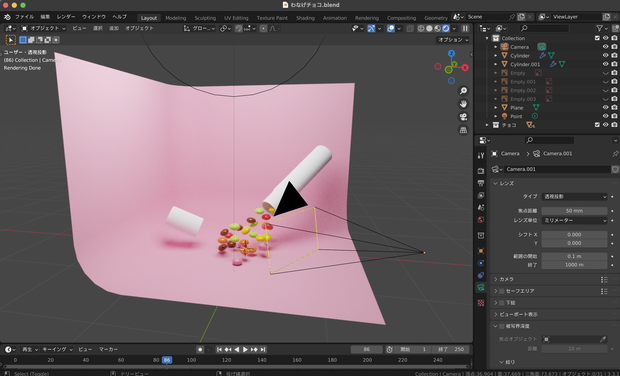Viewport: 620px width, 376px height.
Task: Open the レンダー menu
Action: [x=66, y=17]
